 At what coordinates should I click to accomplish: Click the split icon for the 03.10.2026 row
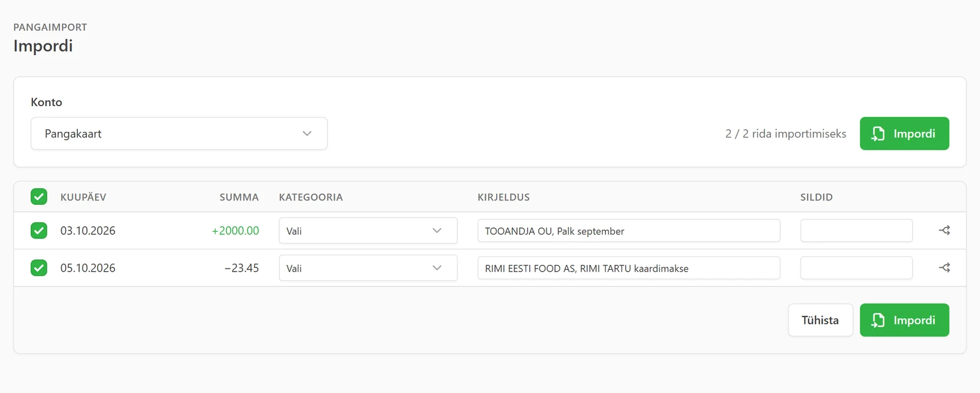click(x=944, y=231)
